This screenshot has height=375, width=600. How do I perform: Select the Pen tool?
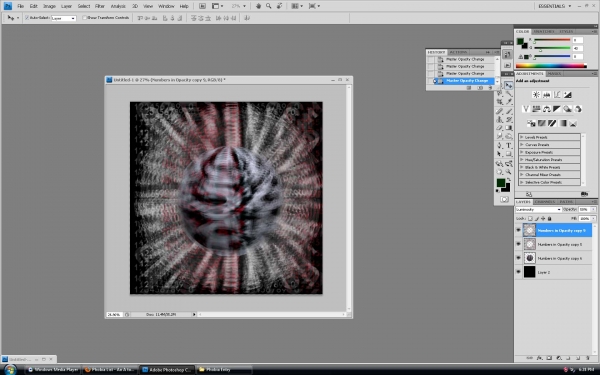[499, 145]
